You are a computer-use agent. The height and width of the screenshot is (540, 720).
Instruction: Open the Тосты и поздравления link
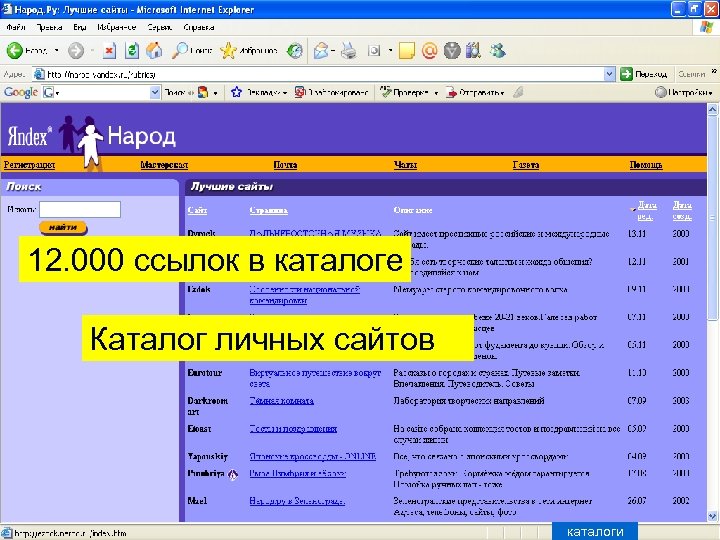tap(293, 429)
